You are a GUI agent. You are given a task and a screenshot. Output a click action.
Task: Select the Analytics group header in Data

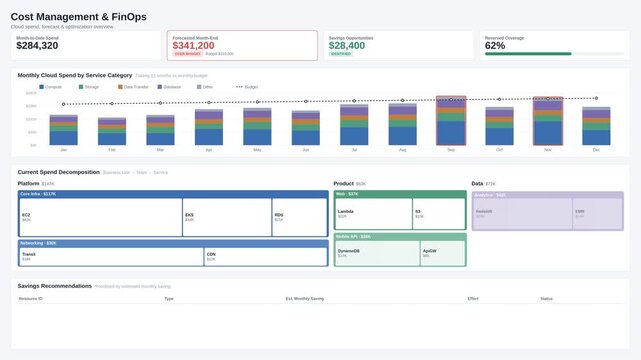tap(548, 195)
